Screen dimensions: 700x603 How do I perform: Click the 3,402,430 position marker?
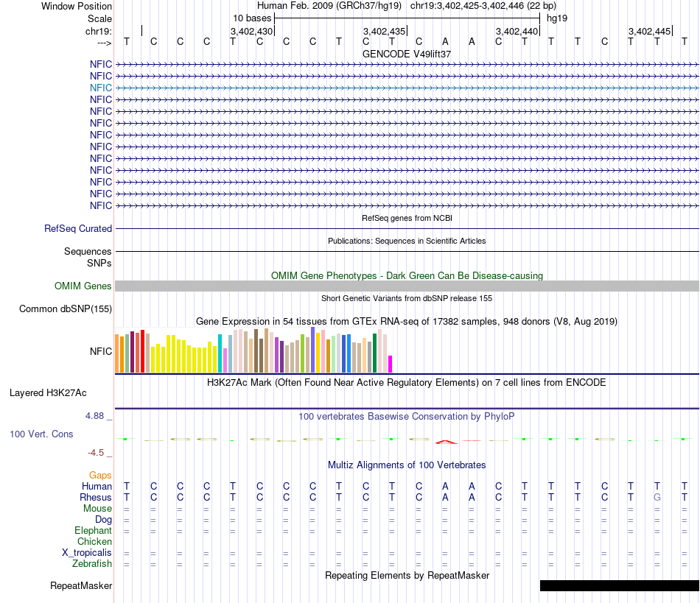click(251, 31)
